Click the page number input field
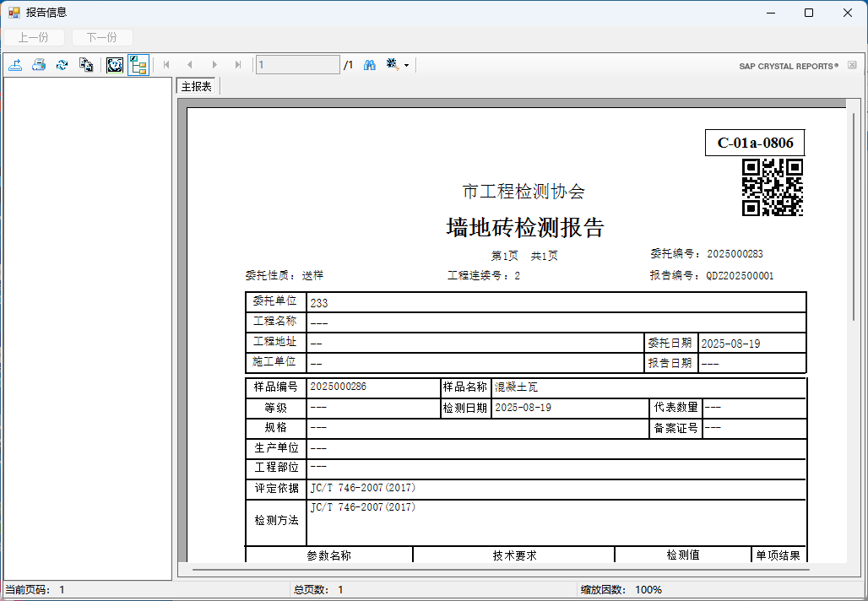Viewport: 868px width, 601px height. click(x=297, y=65)
